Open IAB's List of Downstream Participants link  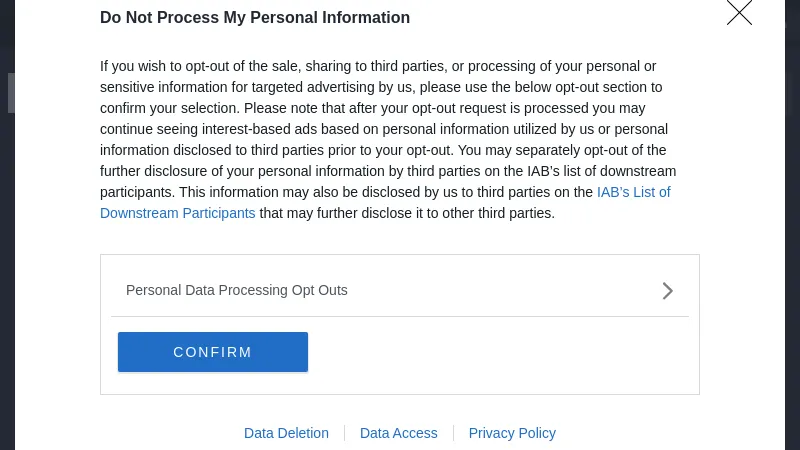click(x=633, y=192)
